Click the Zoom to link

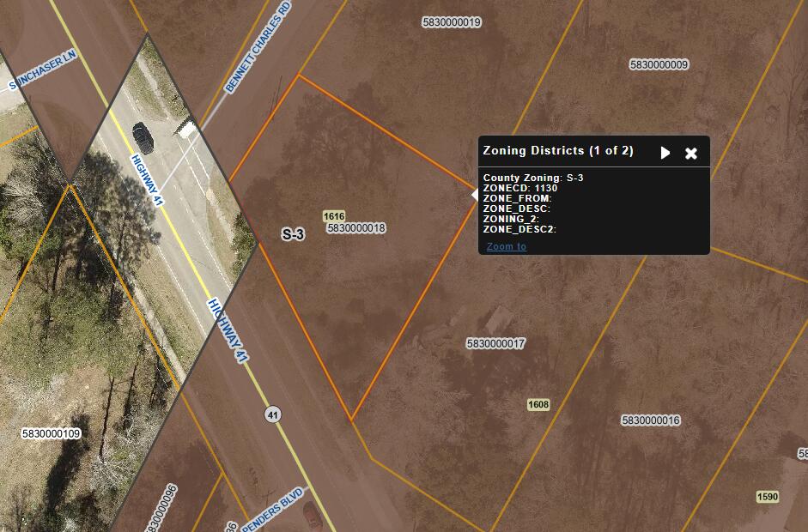(x=506, y=246)
